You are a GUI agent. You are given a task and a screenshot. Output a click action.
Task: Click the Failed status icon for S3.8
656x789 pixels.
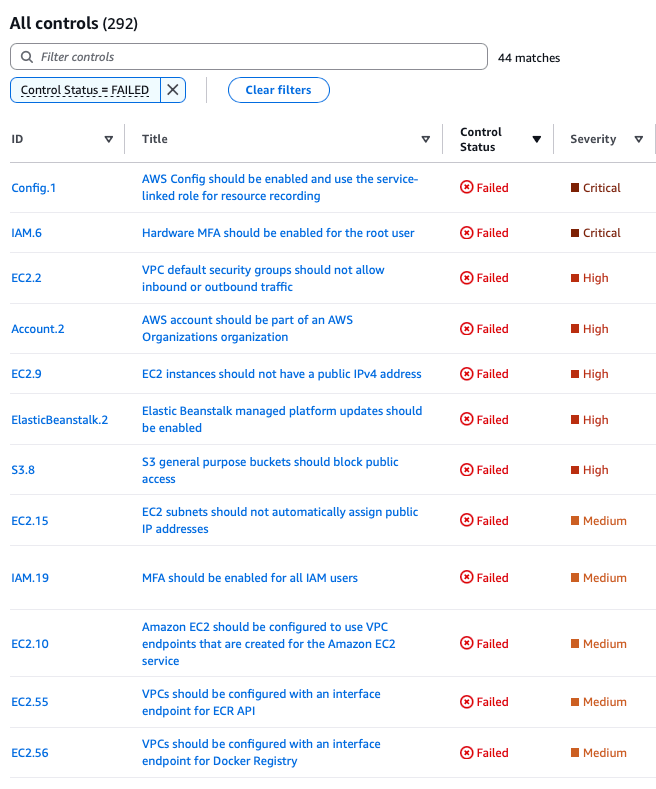point(466,470)
